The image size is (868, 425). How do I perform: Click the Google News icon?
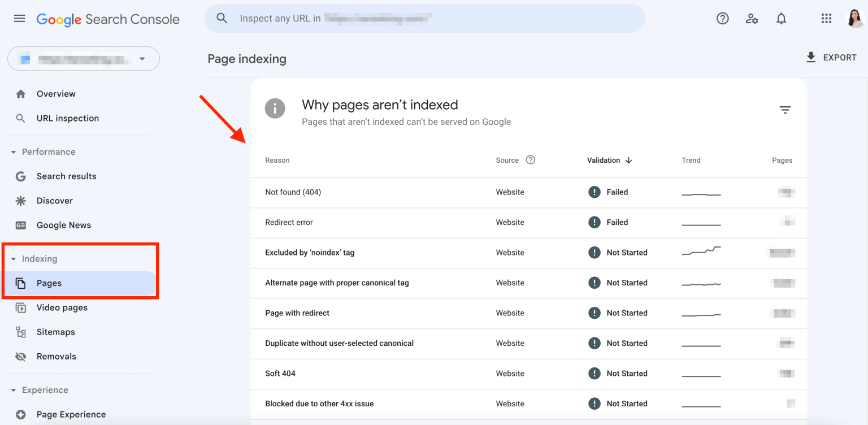[21, 225]
